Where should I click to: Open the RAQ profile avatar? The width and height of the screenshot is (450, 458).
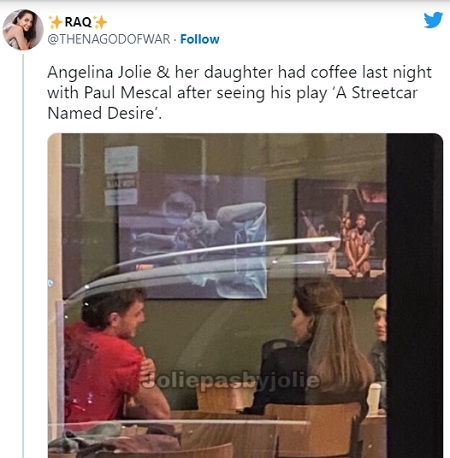coord(23,30)
